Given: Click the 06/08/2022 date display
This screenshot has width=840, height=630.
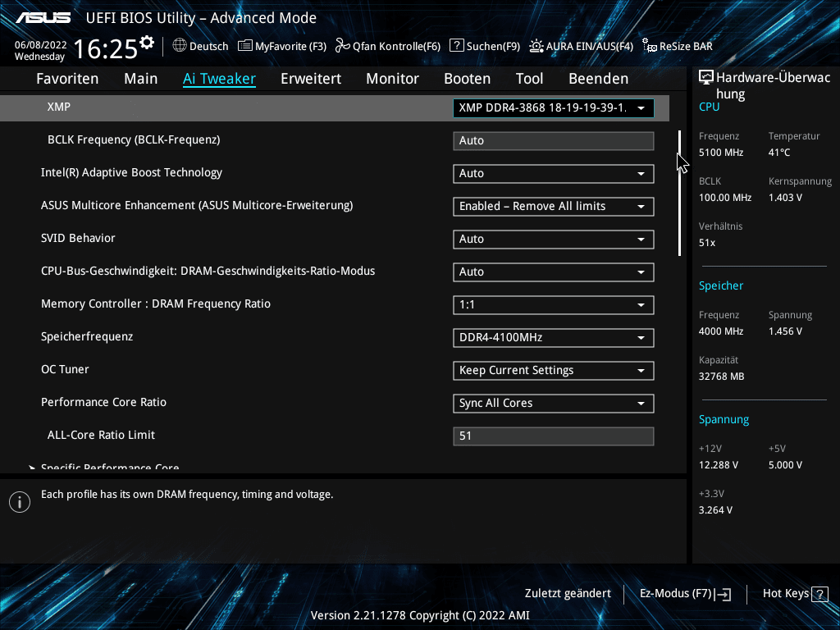Looking at the screenshot, I should tap(41, 45).
